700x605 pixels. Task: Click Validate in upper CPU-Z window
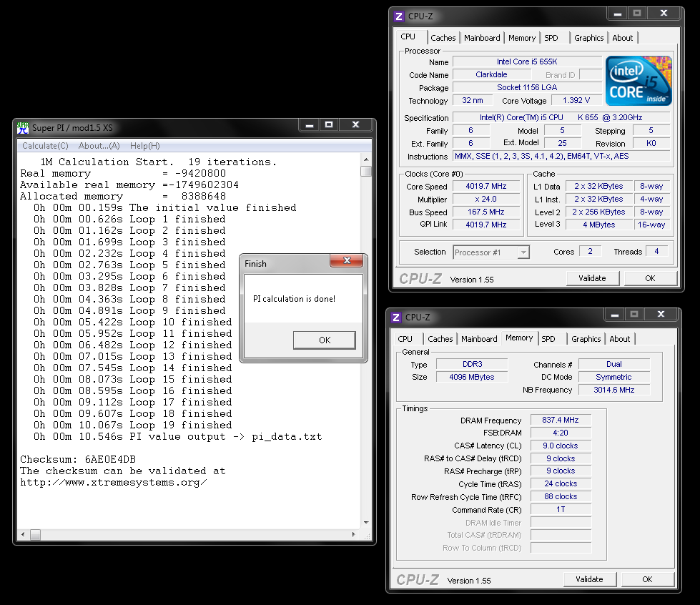(593, 278)
